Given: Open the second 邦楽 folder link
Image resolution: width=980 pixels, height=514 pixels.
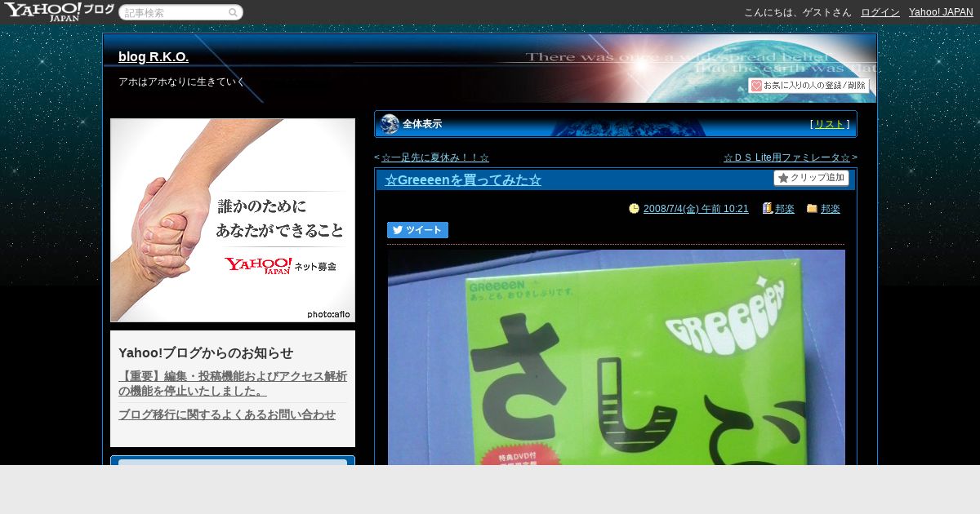Looking at the screenshot, I should tap(831, 209).
